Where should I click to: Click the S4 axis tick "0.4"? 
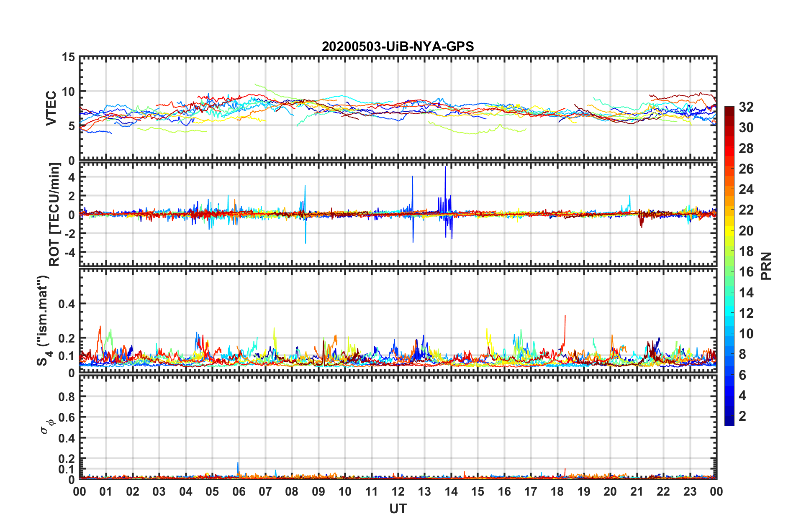pyautogui.click(x=67, y=304)
